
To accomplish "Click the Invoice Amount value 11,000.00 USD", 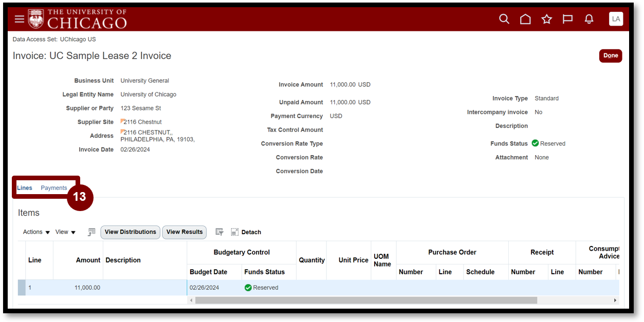I will pos(350,85).
